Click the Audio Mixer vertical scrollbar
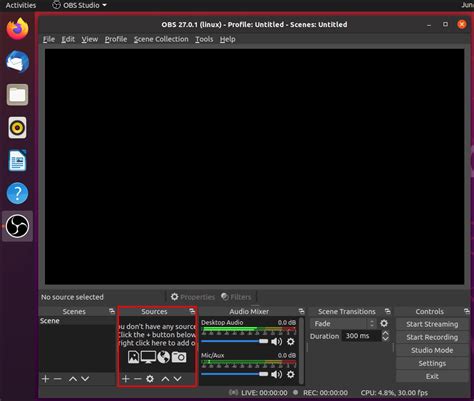474x401 pixels. click(x=301, y=350)
